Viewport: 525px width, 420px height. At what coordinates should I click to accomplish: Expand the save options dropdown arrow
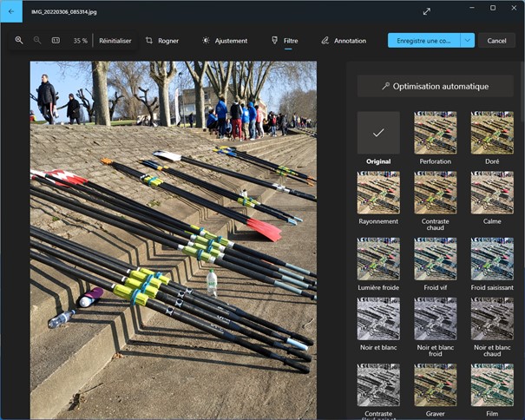(468, 41)
